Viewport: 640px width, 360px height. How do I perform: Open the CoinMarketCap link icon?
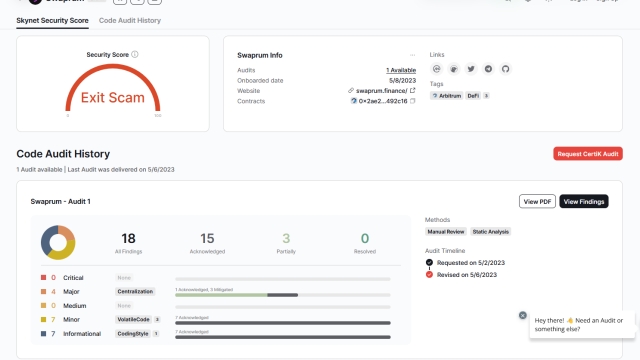(x=437, y=69)
